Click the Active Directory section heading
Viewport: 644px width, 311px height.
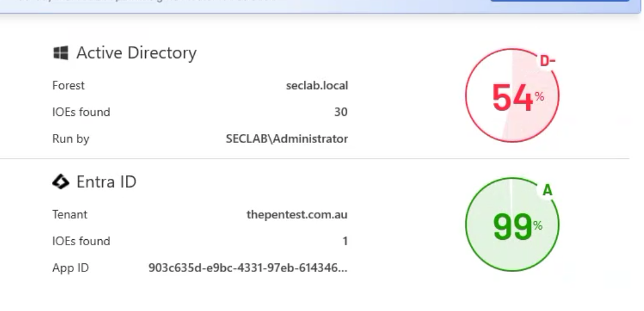[x=136, y=53]
